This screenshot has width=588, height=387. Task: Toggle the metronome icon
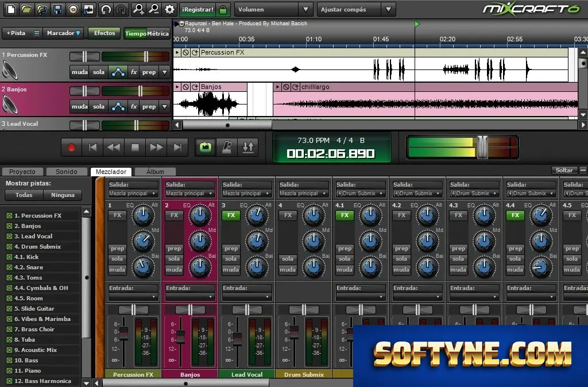[x=227, y=148]
